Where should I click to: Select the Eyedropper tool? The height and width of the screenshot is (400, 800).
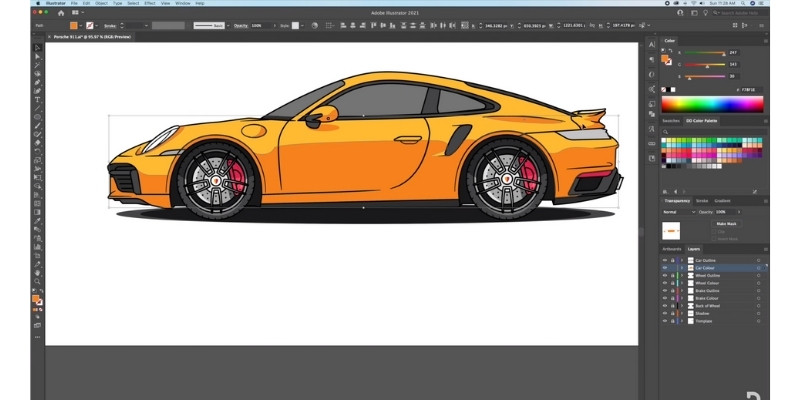click(x=37, y=221)
